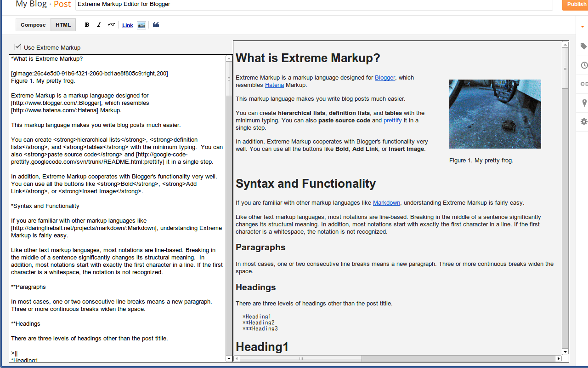Insert an image from the toolbar
Viewport: 588px width, 368px height.
[141, 25]
